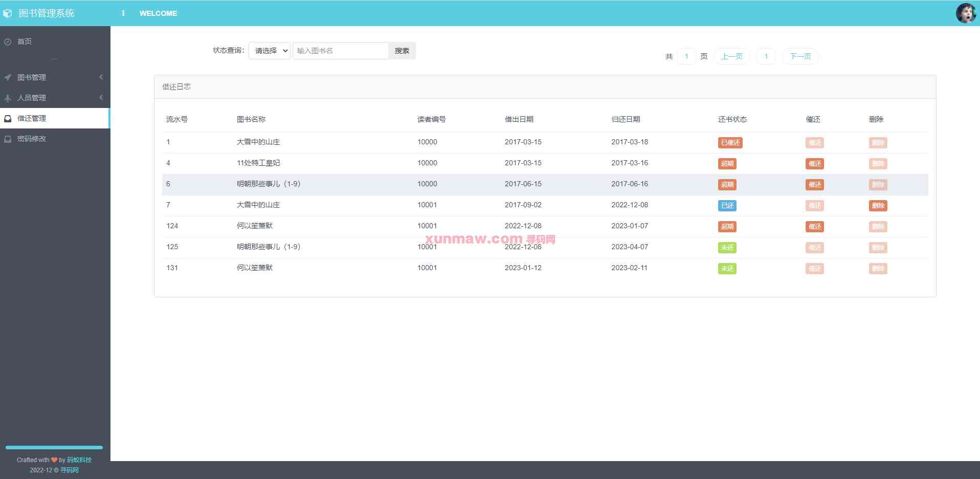Click the sidebar progress bar
Image resolution: width=980 pixels, height=479 pixels.
pos(54,447)
